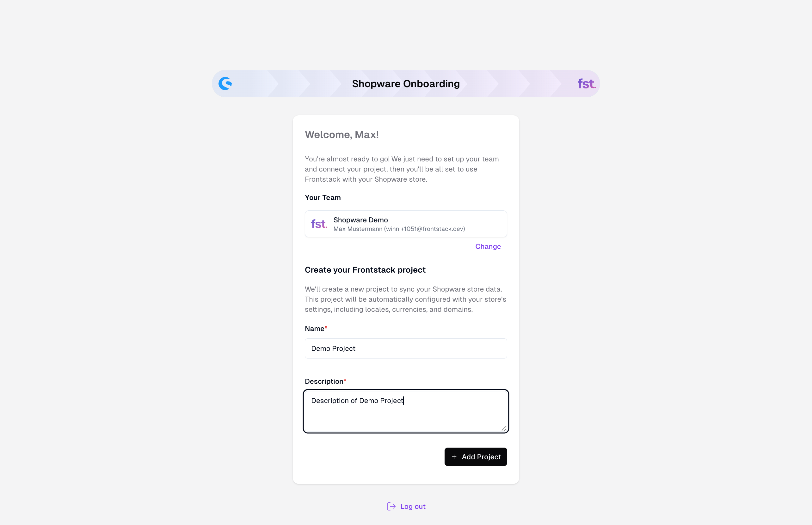Click the Your Team label

click(x=323, y=197)
